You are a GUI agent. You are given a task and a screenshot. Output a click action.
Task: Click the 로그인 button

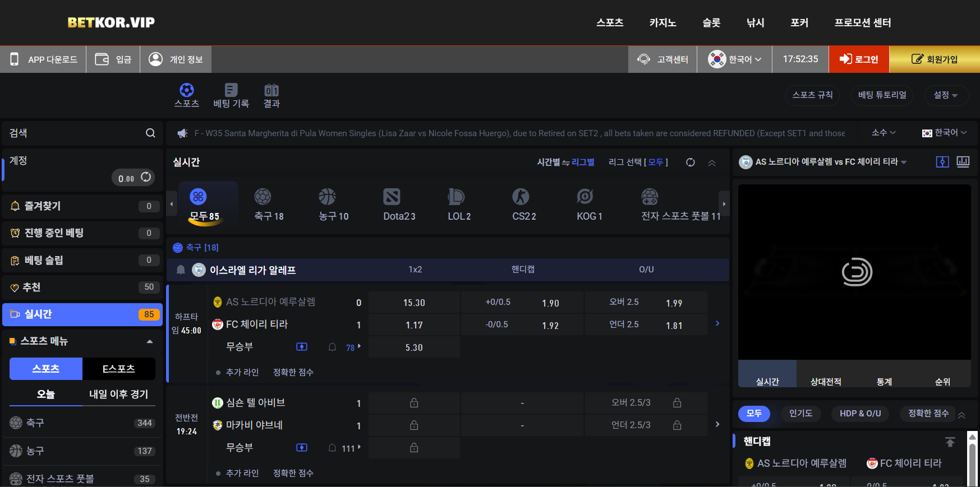click(x=859, y=59)
